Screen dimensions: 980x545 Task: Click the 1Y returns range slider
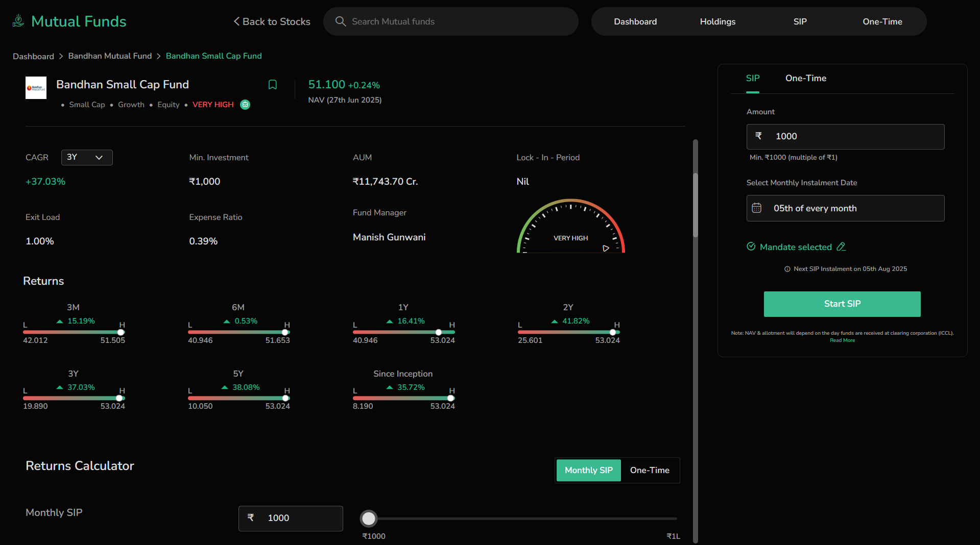pyautogui.click(x=403, y=332)
